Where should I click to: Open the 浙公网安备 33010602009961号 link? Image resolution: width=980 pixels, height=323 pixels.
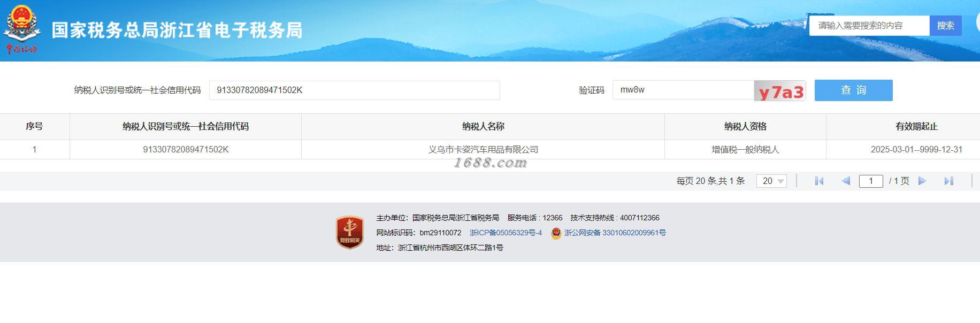coord(615,233)
